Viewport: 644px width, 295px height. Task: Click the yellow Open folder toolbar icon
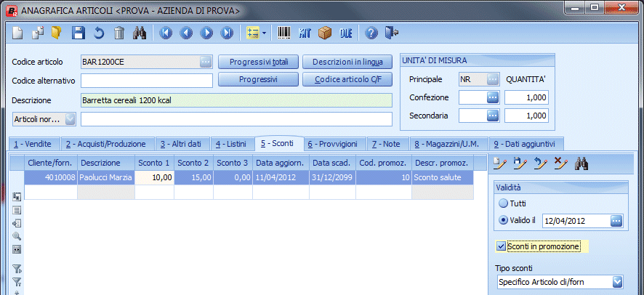tap(56, 33)
